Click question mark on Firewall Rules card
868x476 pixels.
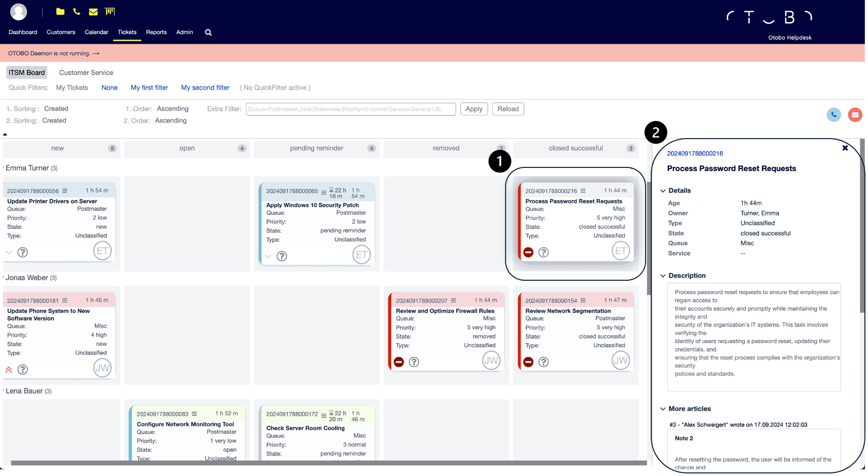(414, 362)
